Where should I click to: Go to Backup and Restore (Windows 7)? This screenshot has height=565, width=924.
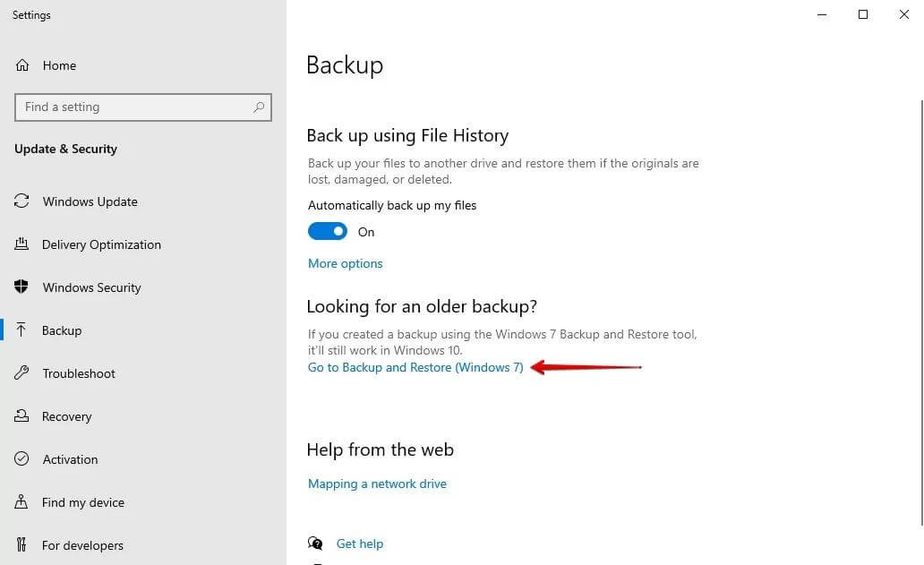(415, 367)
